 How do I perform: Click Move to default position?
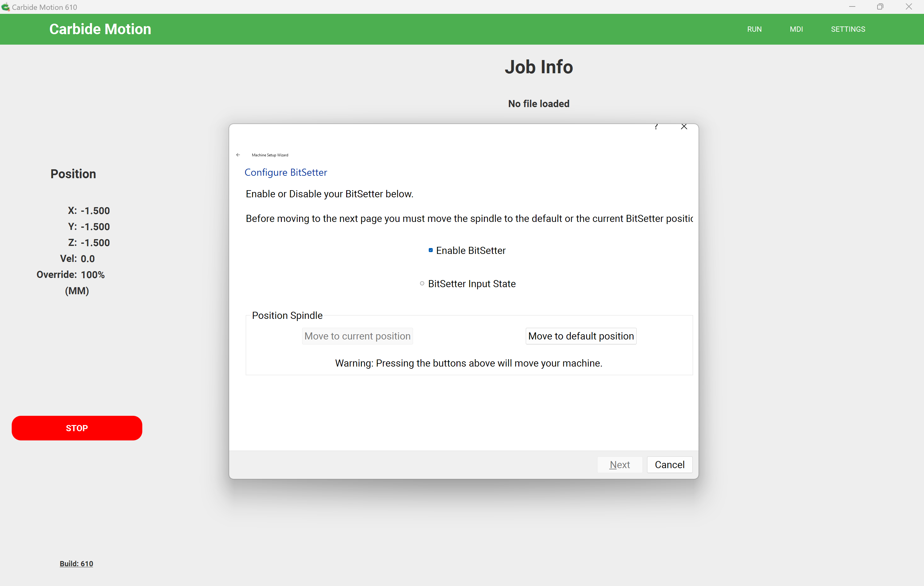pyautogui.click(x=581, y=336)
